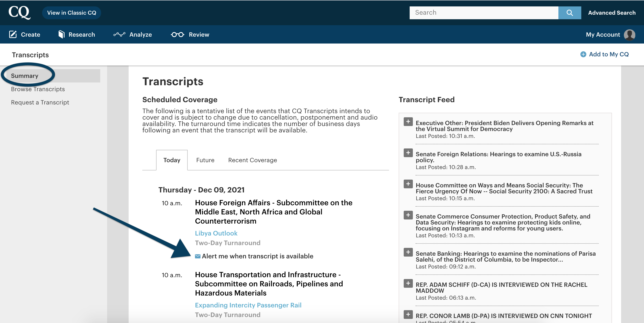This screenshot has width=644, height=323.
Task: Click My Account label
Action: (x=603, y=35)
